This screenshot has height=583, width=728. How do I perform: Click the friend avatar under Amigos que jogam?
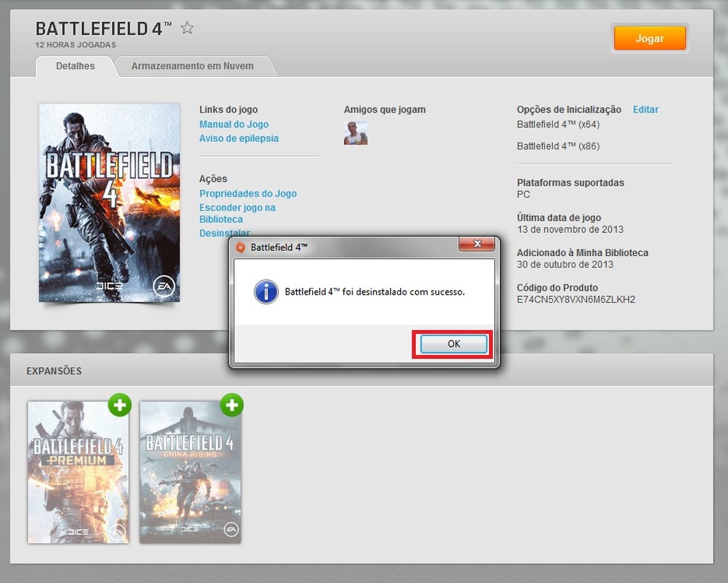(x=356, y=133)
